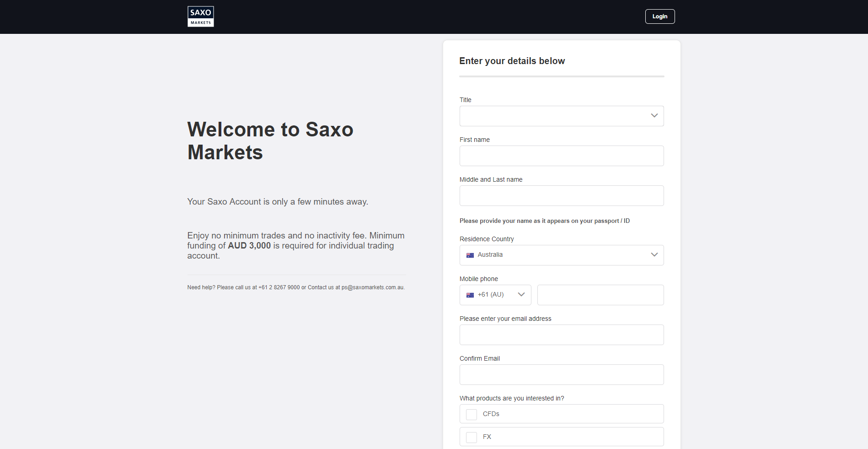Select Australia in the Residence Country field
The height and width of the screenshot is (449, 868).
coord(490,255)
